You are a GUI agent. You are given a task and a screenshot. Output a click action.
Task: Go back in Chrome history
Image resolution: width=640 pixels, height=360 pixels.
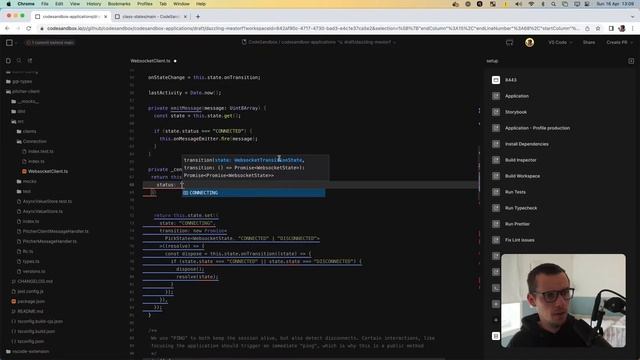7,29
